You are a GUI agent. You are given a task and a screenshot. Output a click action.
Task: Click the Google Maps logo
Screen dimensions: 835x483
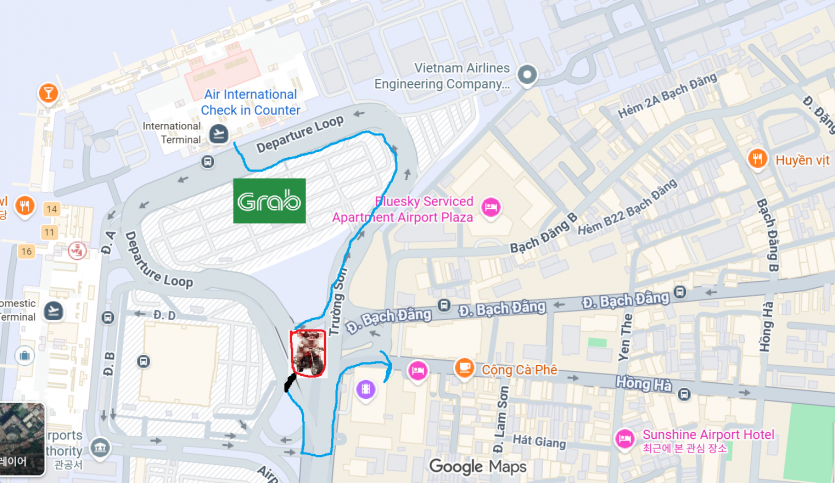click(x=478, y=467)
